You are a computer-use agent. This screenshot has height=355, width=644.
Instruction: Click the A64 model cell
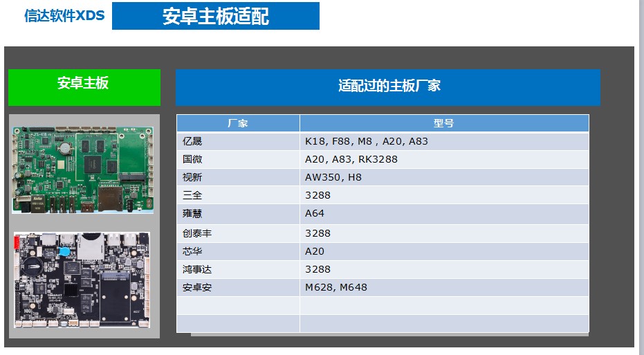(444, 214)
